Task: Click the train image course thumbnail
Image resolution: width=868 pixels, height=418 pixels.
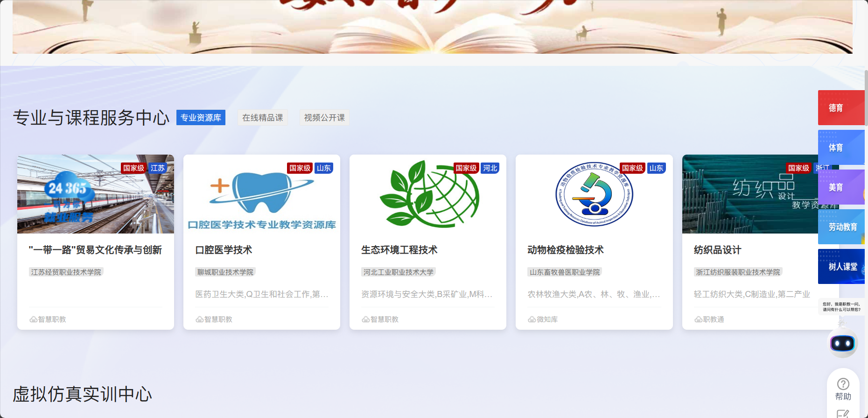Action: point(96,194)
